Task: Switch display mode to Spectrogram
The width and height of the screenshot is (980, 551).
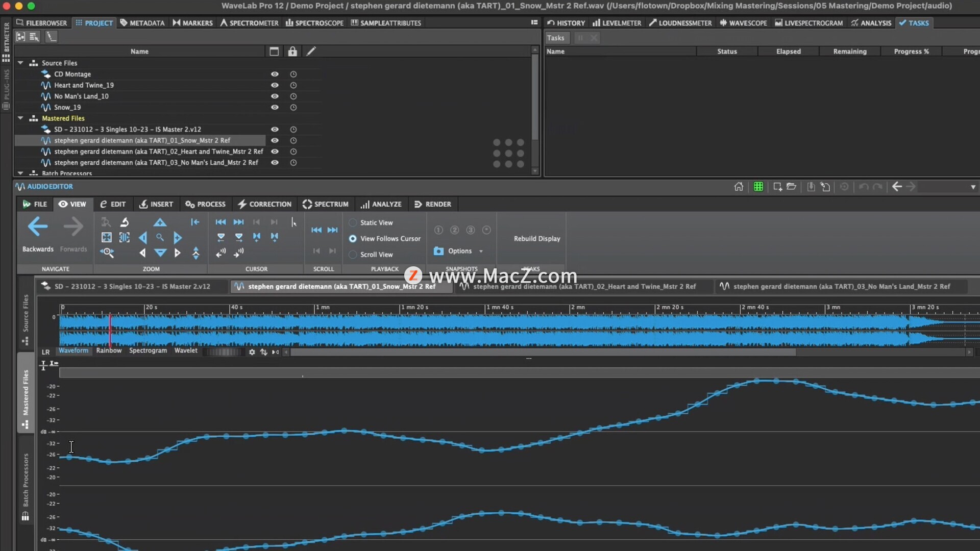Action: pos(148,350)
